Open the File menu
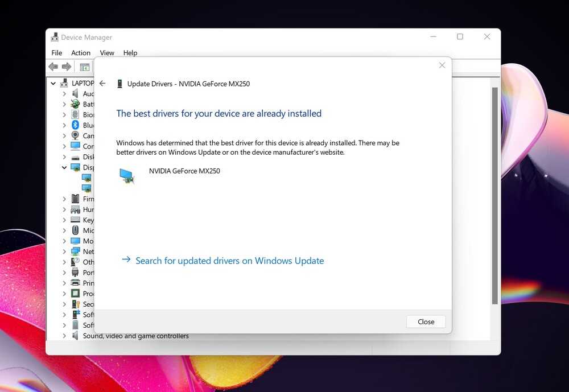The height and width of the screenshot is (392, 569). (x=57, y=53)
